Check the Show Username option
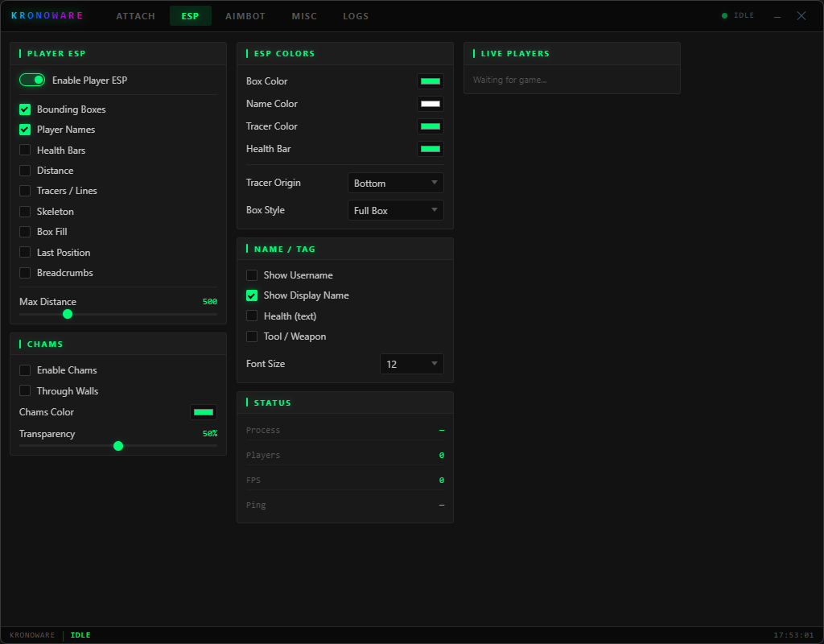 (x=252, y=275)
